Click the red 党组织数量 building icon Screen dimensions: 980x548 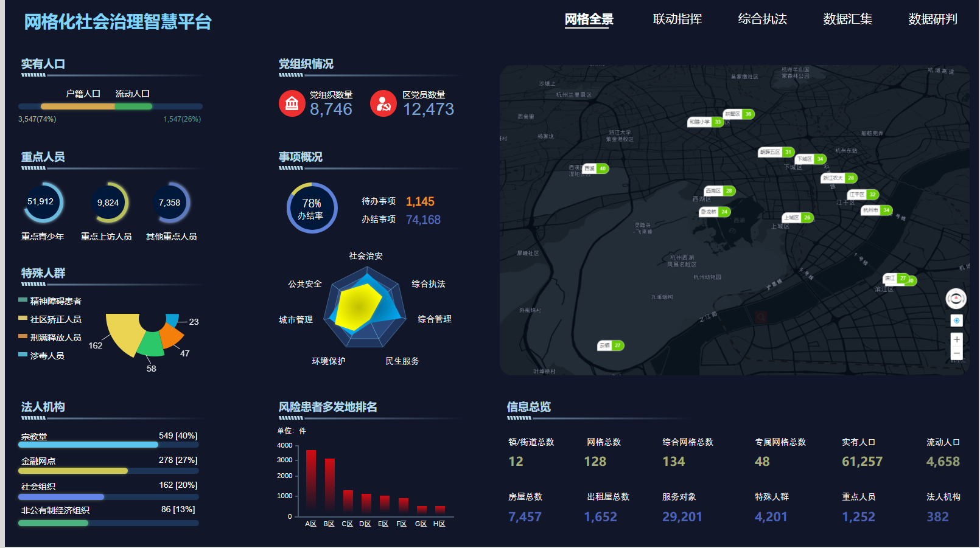pyautogui.click(x=292, y=103)
